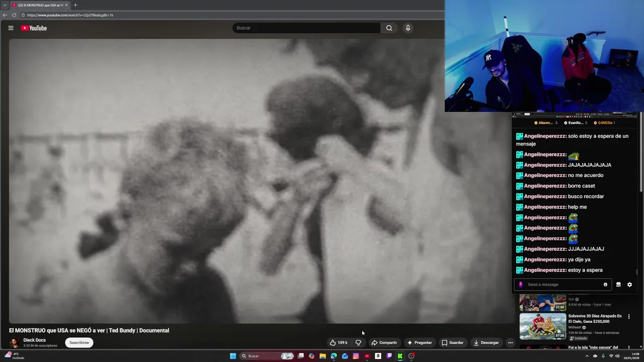Close the El MONSTRUO browser tab
This screenshot has width=644, height=362.
point(66,5)
